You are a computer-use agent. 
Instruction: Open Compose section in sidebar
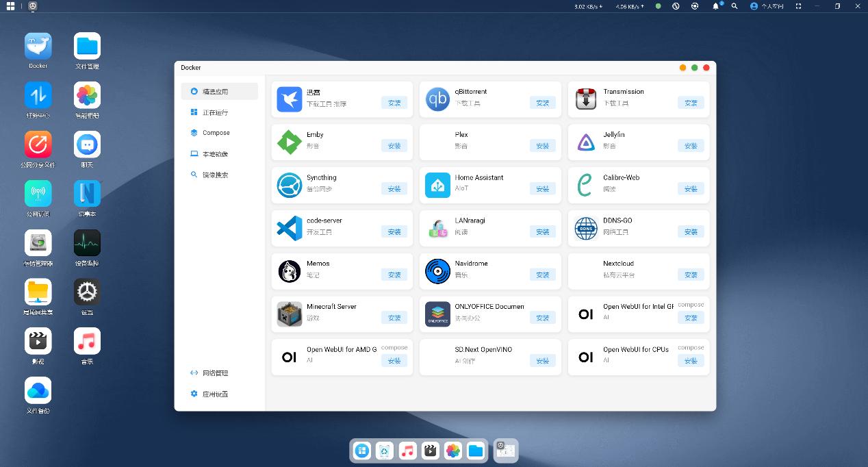[x=220, y=133]
